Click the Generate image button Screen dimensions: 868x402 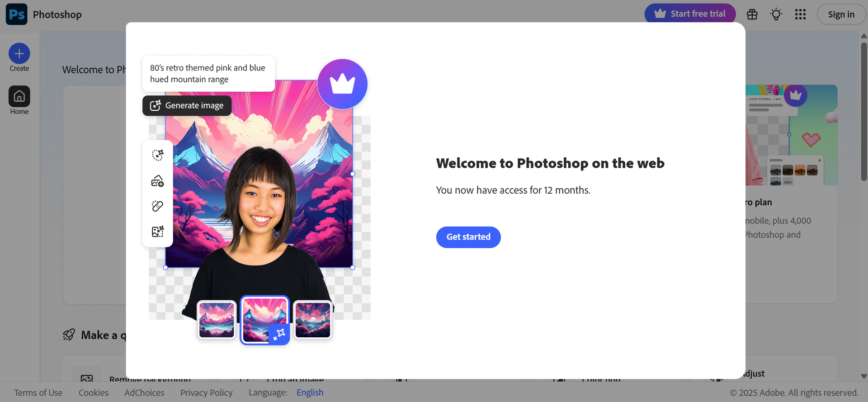point(187,105)
